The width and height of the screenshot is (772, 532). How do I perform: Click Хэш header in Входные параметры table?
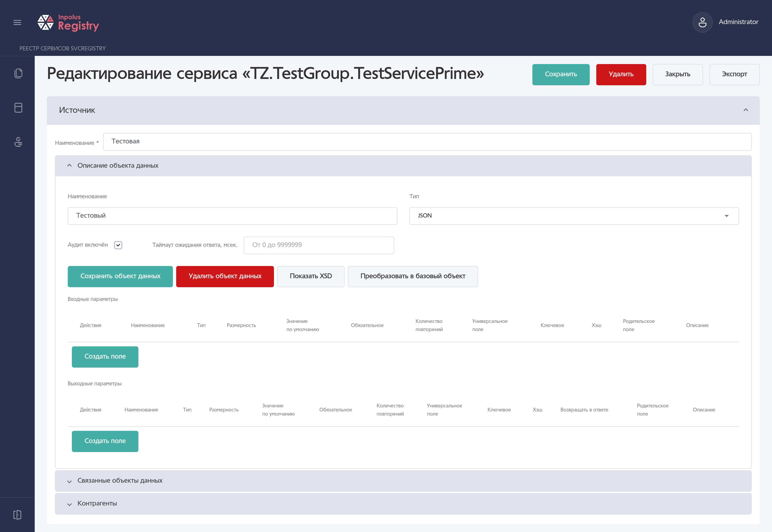coord(596,325)
